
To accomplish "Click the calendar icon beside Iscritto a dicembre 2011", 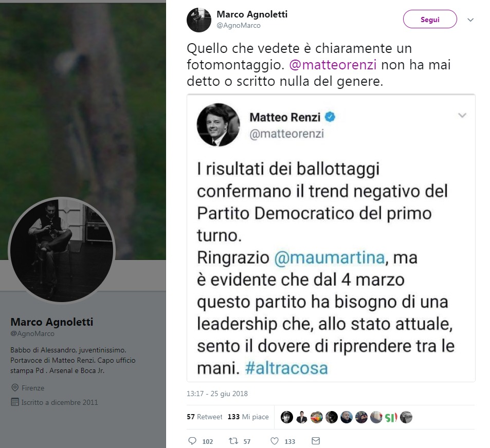I will (15, 402).
